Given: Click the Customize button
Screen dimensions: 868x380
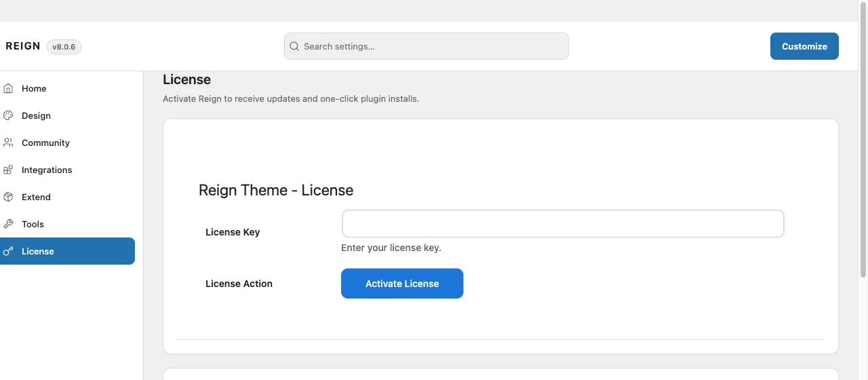Looking at the screenshot, I should pyautogui.click(x=804, y=46).
